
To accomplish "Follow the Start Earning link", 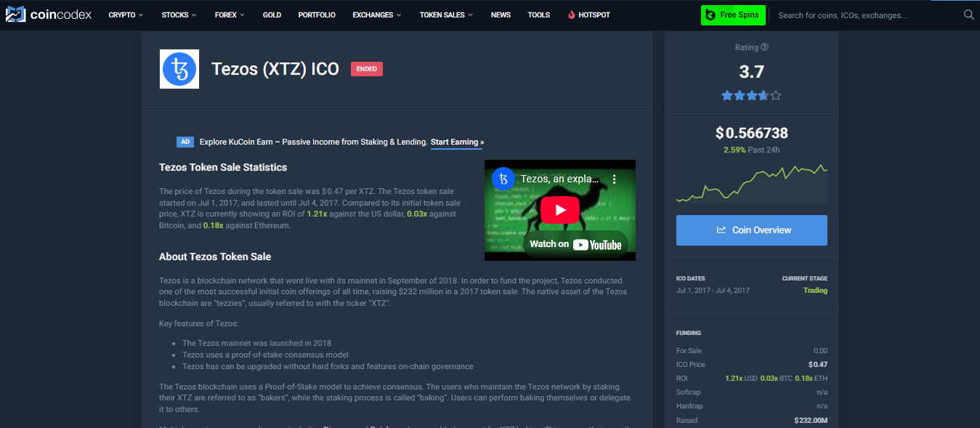I will [457, 142].
